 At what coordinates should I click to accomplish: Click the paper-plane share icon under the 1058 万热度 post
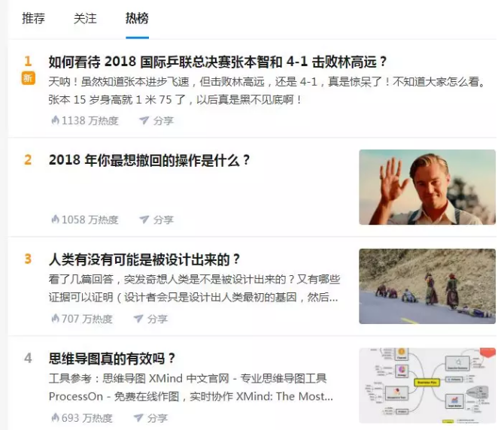[x=144, y=220]
